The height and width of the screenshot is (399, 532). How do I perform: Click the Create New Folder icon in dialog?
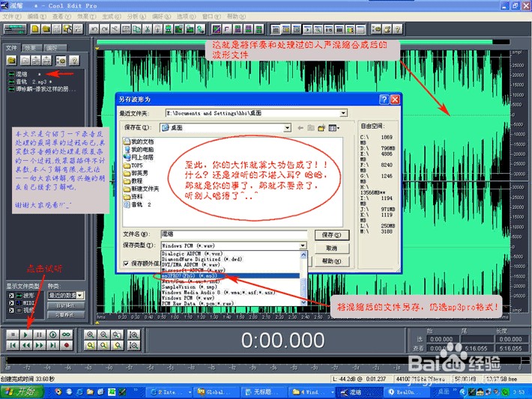point(321,128)
